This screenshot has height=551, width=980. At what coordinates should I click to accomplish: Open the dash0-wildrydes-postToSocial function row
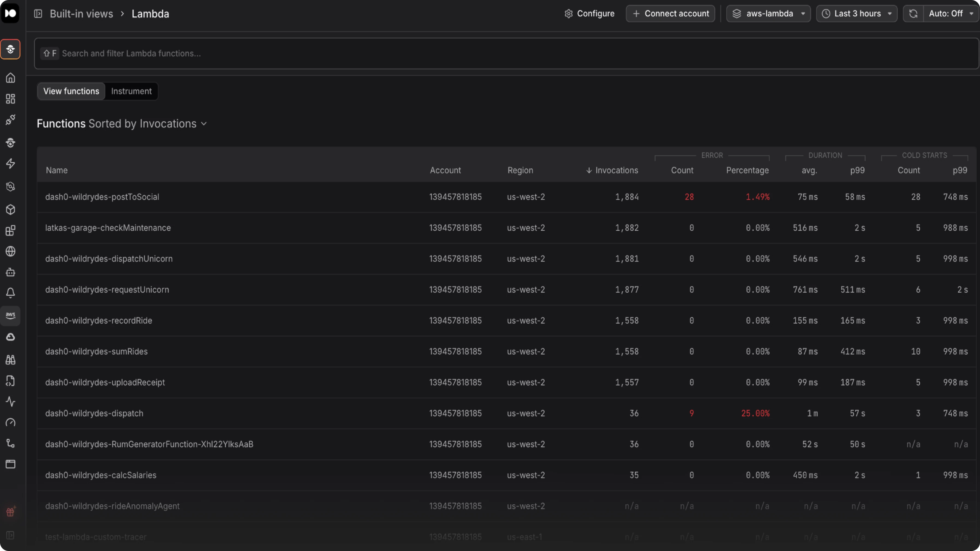coord(506,197)
